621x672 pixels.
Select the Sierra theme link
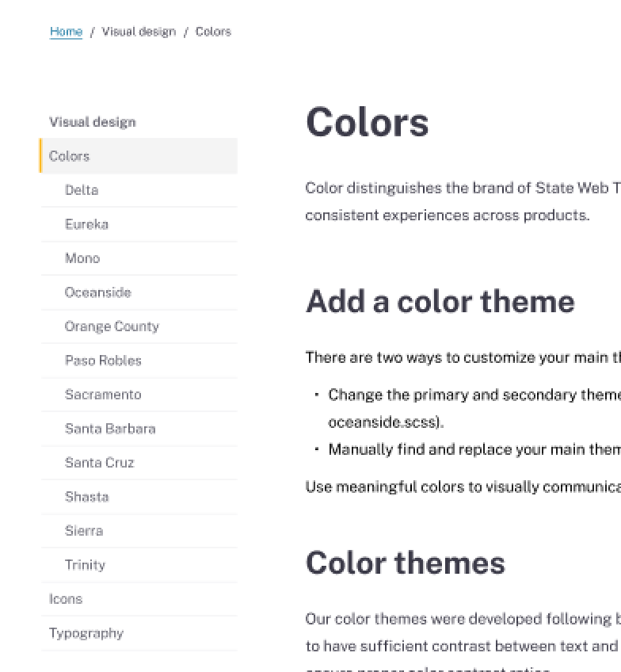pos(84,531)
